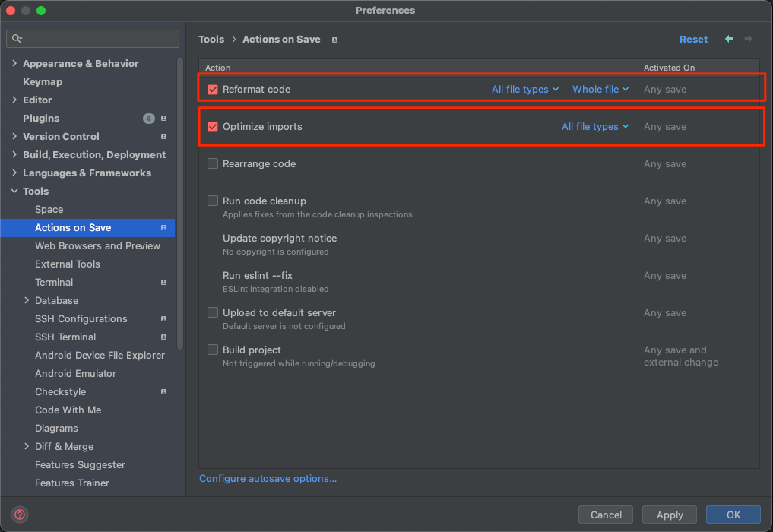Enable the Build project checkbox

coord(213,350)
